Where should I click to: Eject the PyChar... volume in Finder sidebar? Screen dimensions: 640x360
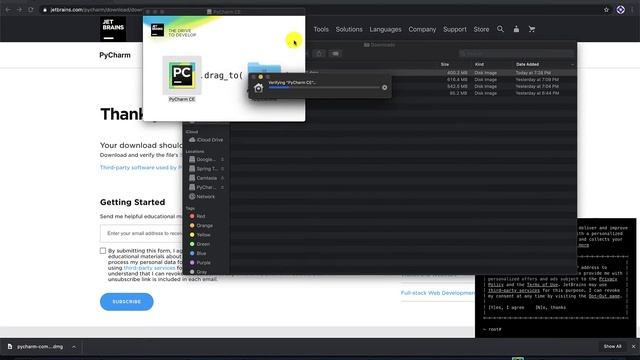click(222, 187)
